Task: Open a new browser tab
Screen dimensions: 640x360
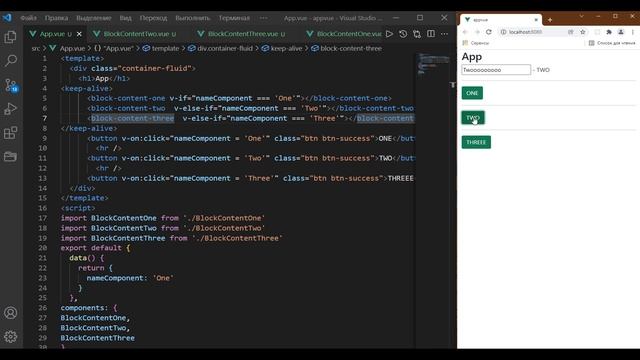Action: pyautogui.click(x=550, y=20)
